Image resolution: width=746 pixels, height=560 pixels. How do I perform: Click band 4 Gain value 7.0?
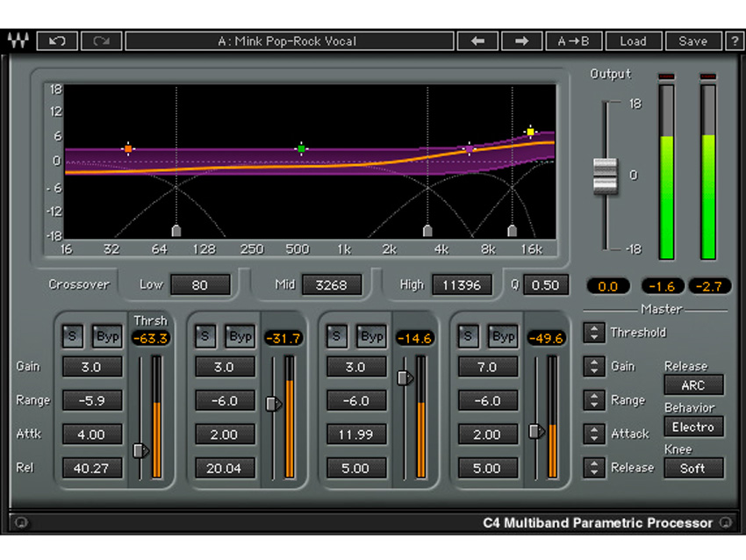click(488, 367)
